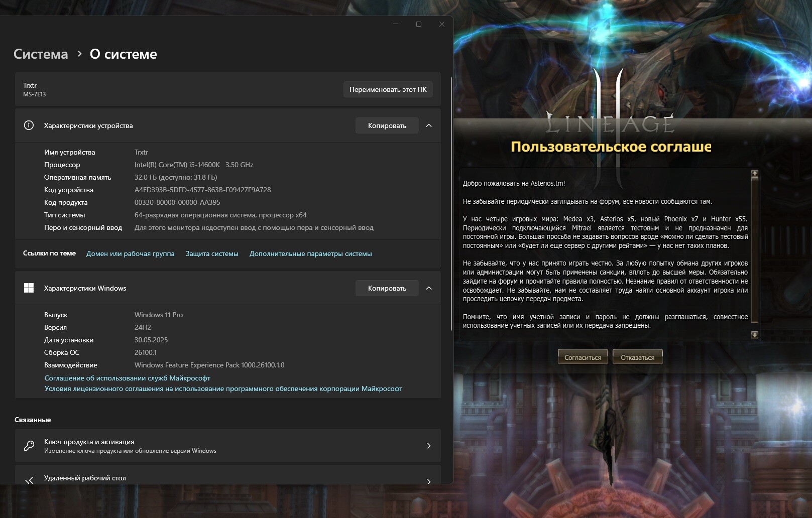
Task: Click the edition value Windows 11 Pro
Action: click(x=159, y=315)
